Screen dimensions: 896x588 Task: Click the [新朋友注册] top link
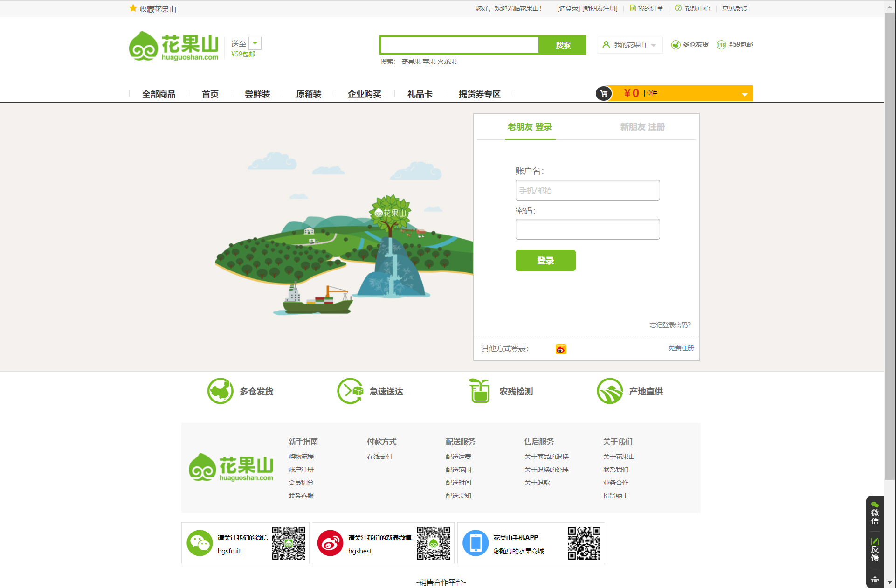click(x=600, y=8)
